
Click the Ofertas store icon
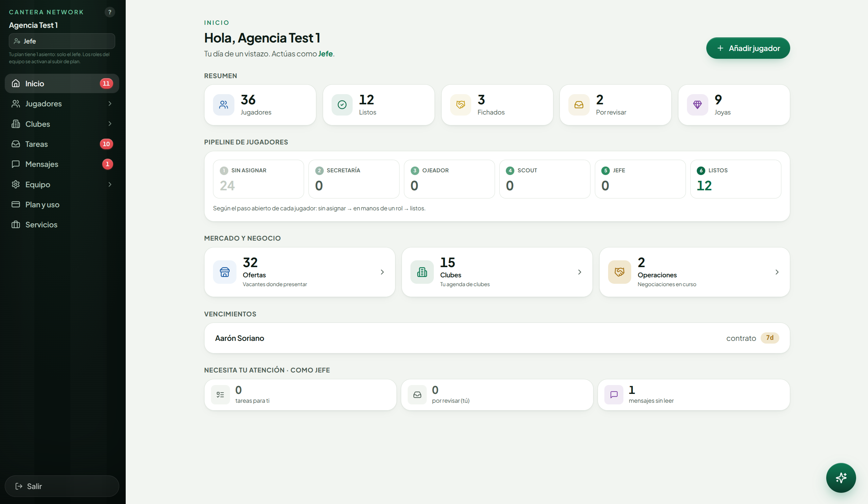click(225, 272)
